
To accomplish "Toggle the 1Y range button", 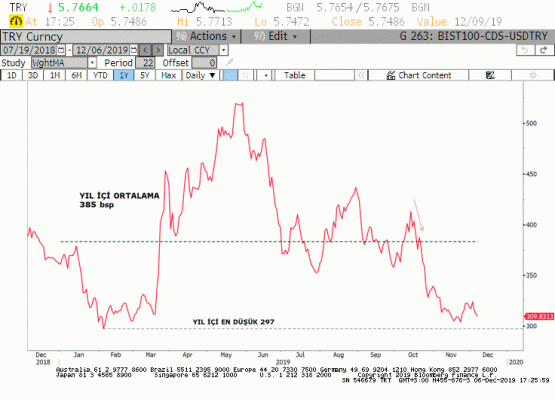I will click(124, 75).
